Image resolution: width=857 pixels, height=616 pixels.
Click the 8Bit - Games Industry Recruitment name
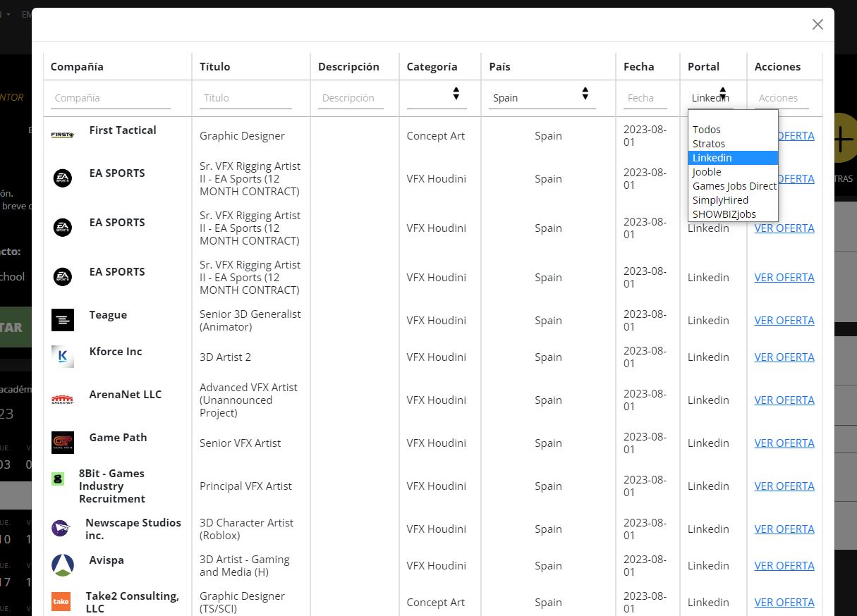[x=112, y=486]
